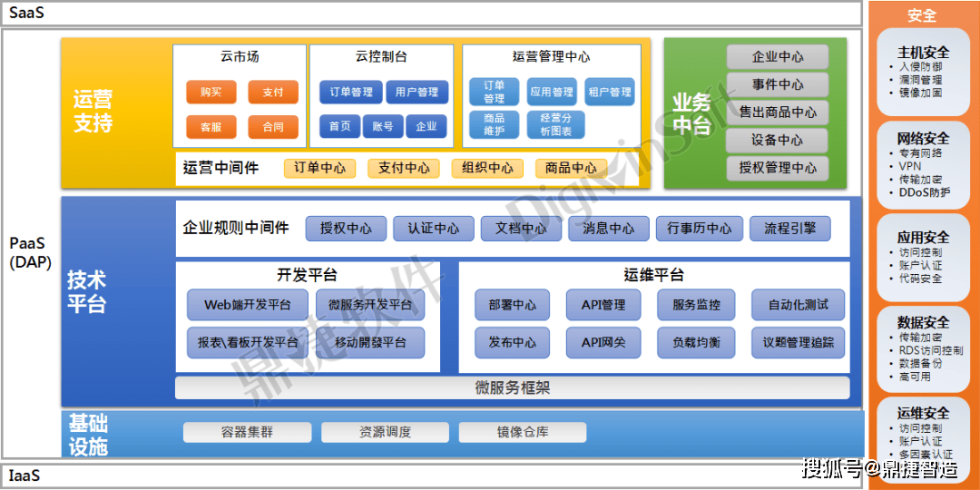
Task: Click the 负载均衡 box
Action: click(x=696, y=342)
